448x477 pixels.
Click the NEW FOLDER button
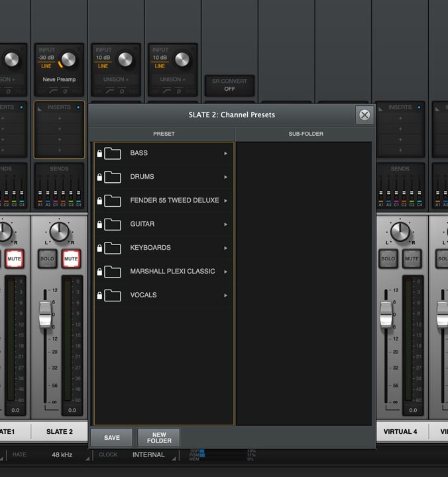pyautogui.click(x=159, y=437)
